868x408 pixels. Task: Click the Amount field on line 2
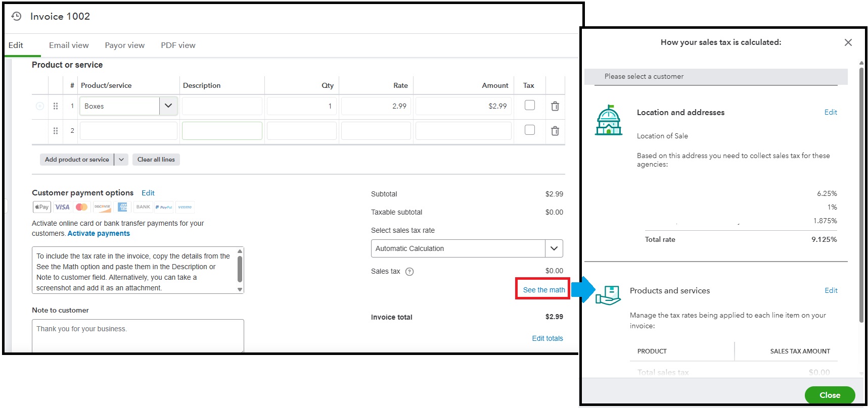[463, 131]
